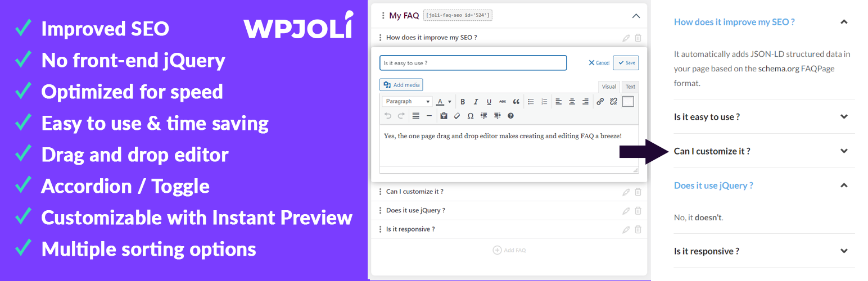The width and height of the screenshot is (868, 281).
Task: Center align the text
Action: 572,102
